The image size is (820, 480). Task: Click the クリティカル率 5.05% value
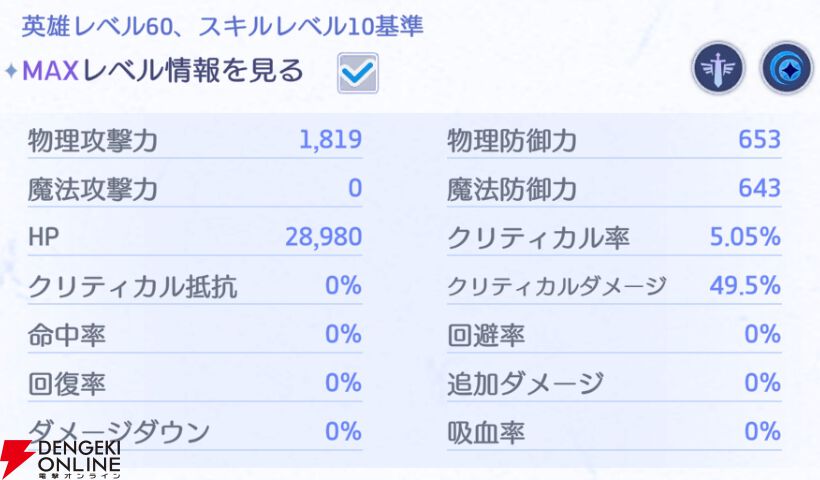pos(745,237)
